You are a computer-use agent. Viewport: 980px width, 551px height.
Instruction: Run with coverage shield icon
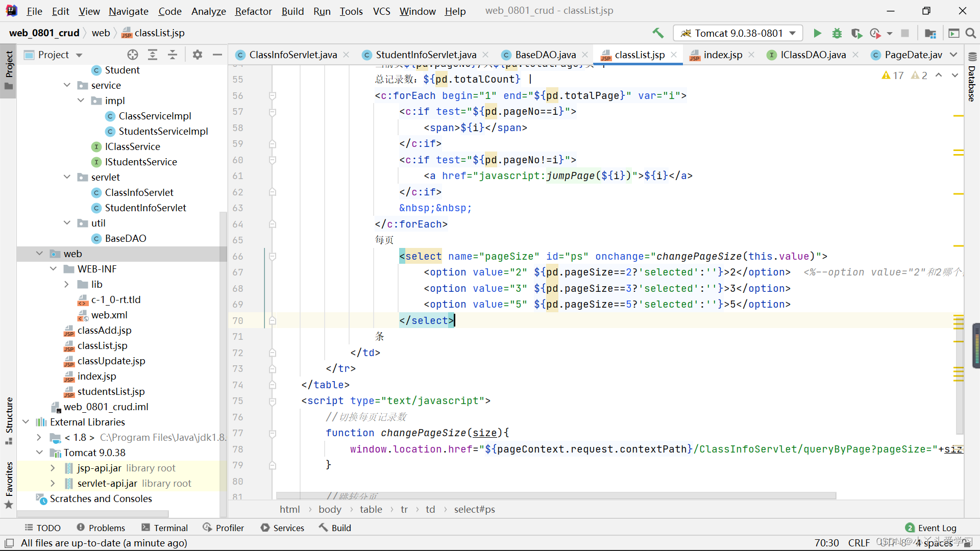pos(856,33)
